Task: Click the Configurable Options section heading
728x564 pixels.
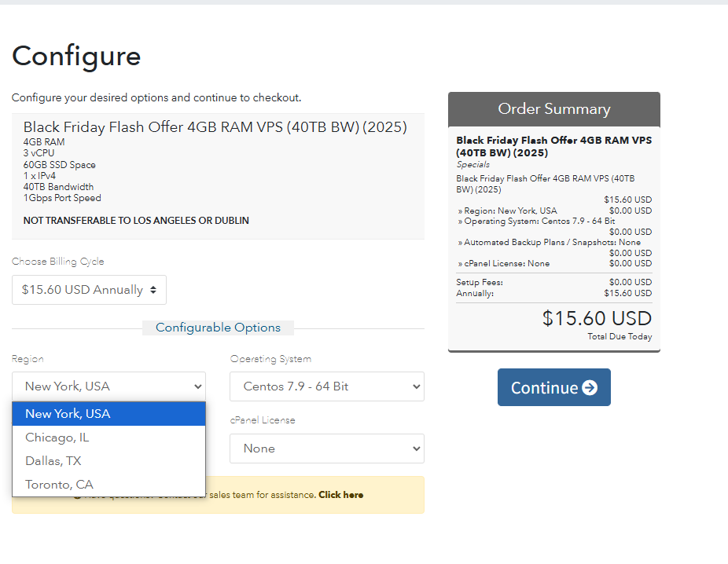Action: [218, 328]
